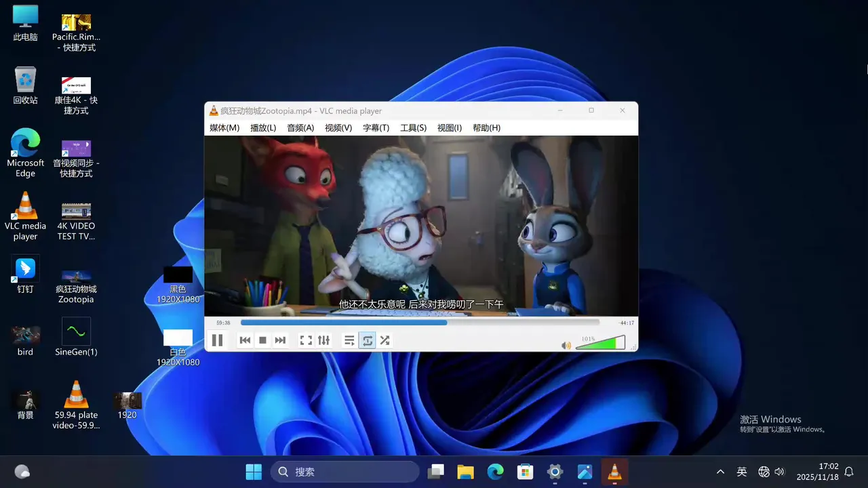Viewport: 868px width, 488px height.
Task: Expand hidden system tray icons
Action: tap(720, 472)
